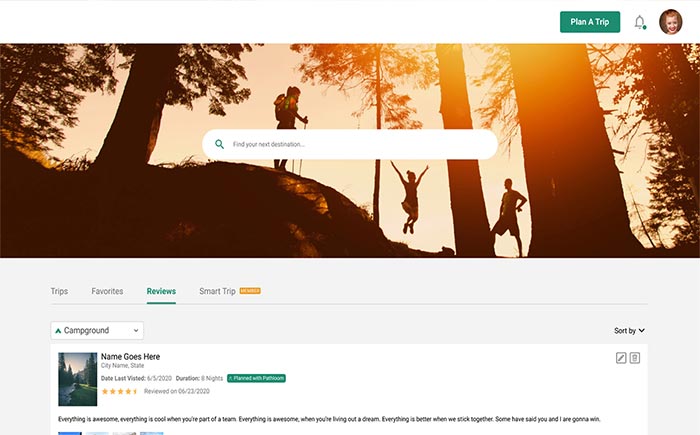Edit the review with pencil icon
Image resolution: width=700 pixels, height=435 pixels.
click(621, 358)
